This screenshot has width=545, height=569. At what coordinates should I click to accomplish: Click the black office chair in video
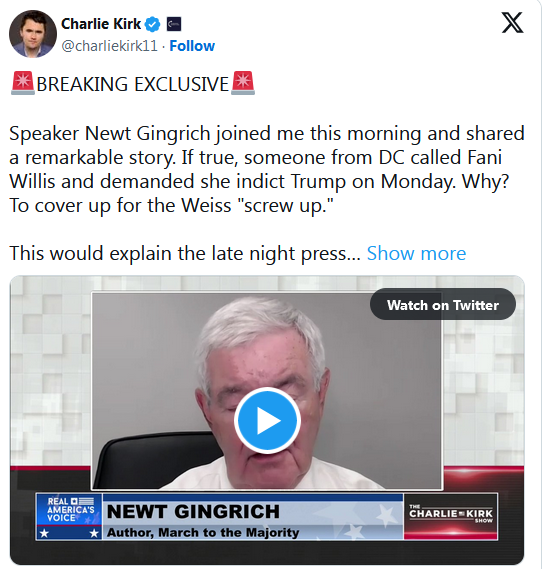point(158,460)
